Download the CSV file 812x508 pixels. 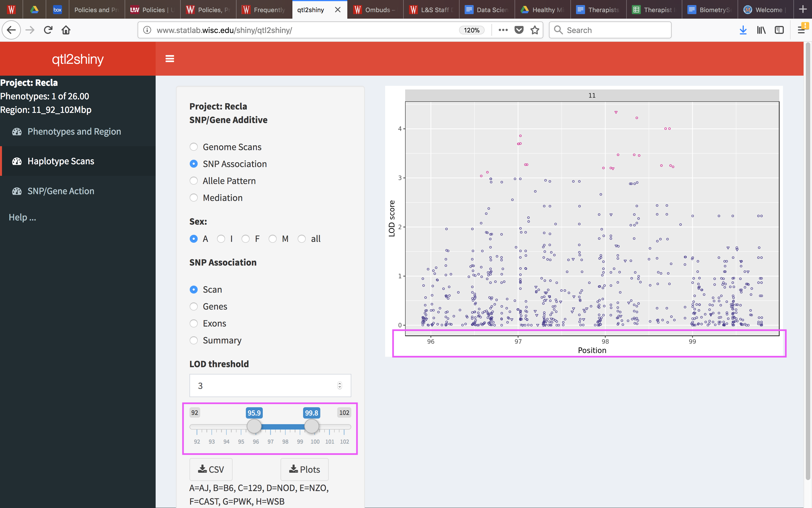[211, 469]
